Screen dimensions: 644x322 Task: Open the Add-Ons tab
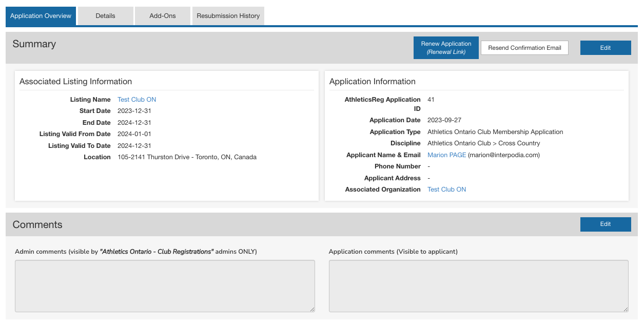[162, 16]
